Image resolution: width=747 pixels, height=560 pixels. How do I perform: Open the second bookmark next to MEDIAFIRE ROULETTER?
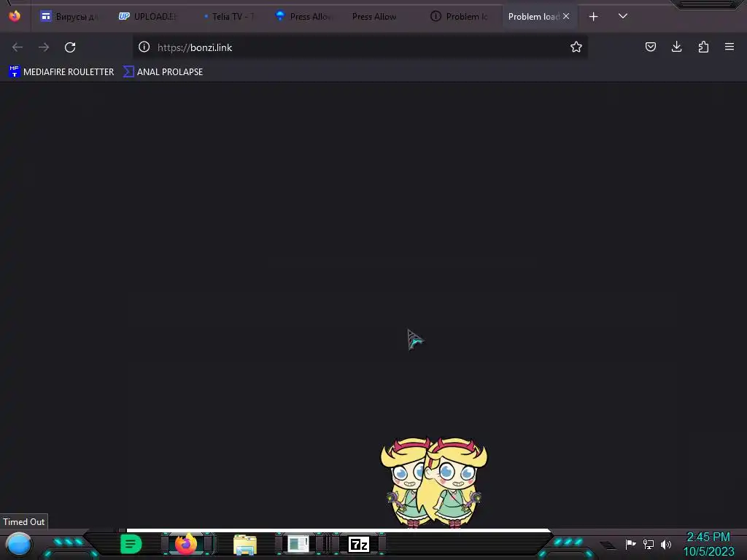click(x=163, y=72)
